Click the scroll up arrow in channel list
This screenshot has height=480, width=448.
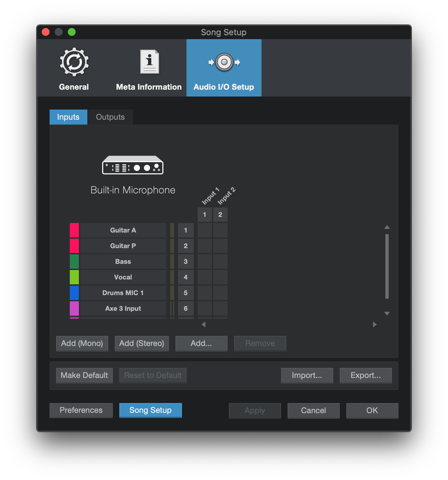click(387, 227)
